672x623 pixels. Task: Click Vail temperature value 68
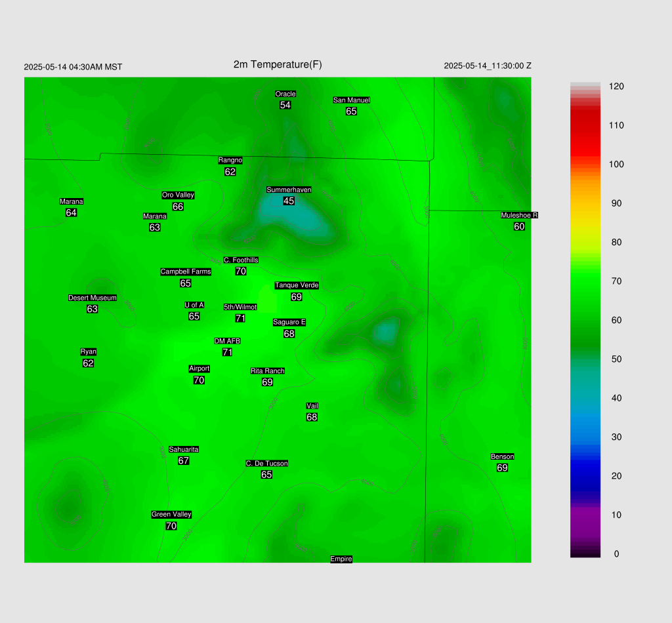click(312, 418)
